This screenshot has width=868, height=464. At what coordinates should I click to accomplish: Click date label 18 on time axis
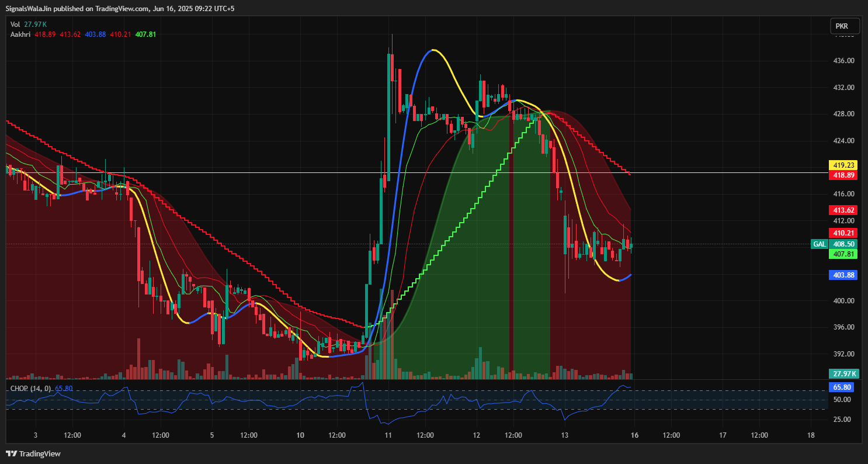[811, 435]
